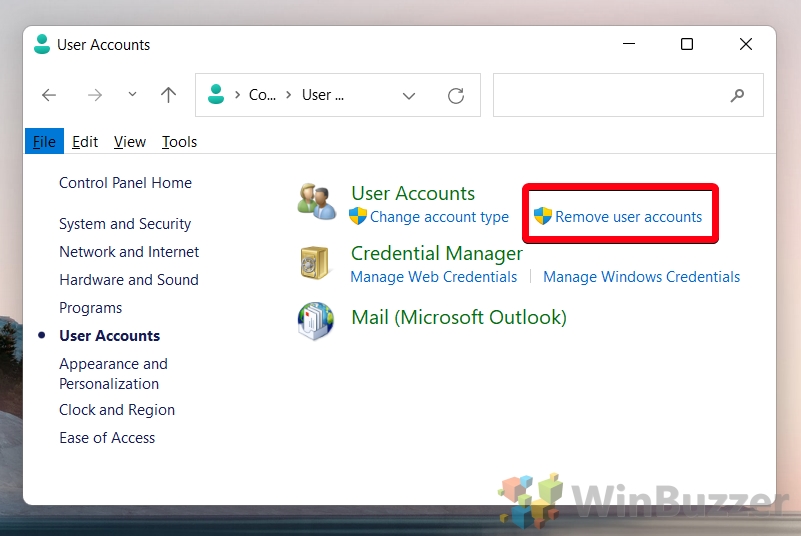The height and width of the screenshot is (536, 801).
Task: Open Manage Web Credentials
Action: tap(434, 277)
